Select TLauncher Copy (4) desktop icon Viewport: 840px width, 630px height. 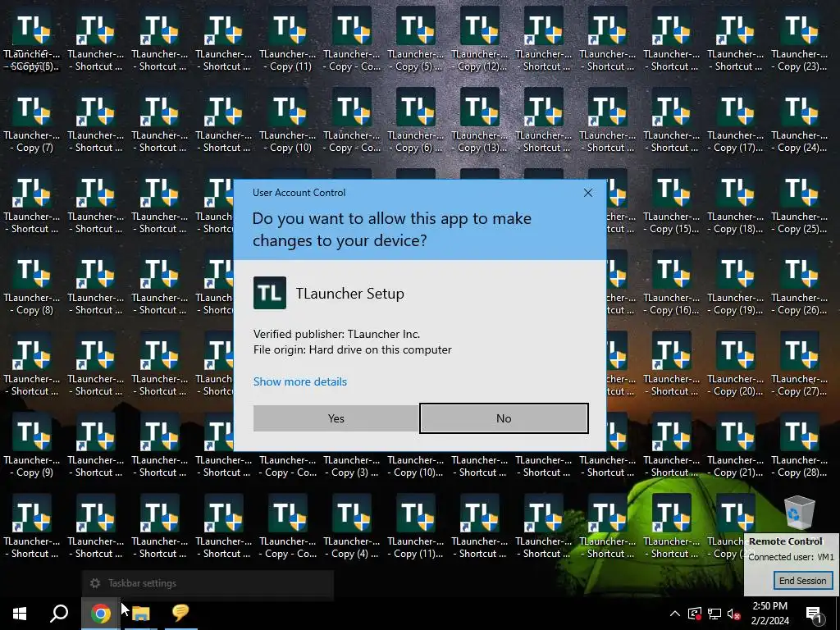(x=351, y=527)
